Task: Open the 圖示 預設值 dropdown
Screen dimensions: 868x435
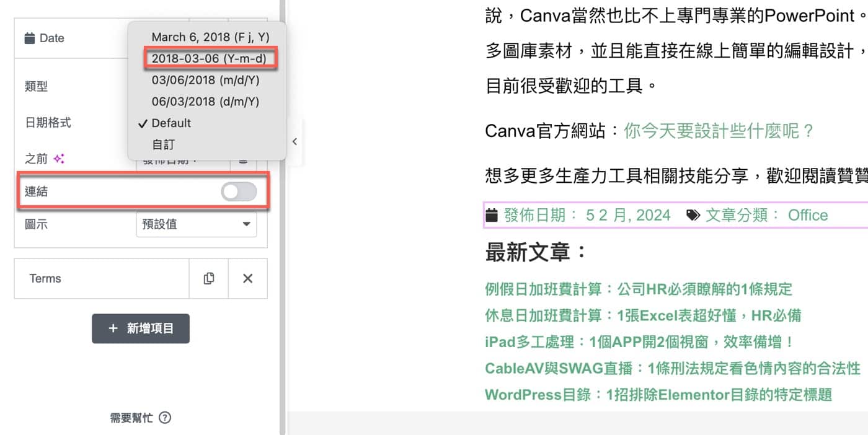Action: click(x=196, y=224)
